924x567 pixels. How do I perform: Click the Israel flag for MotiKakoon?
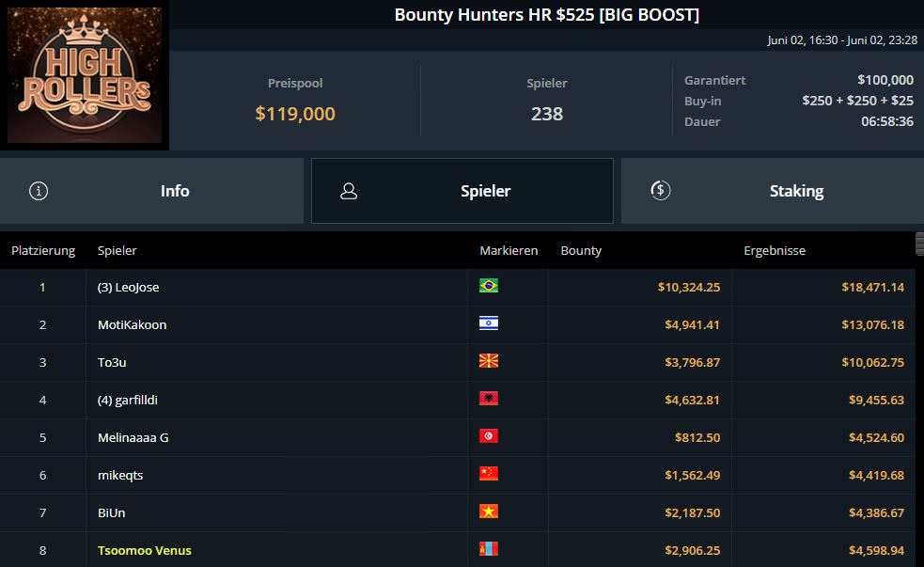[x=489, y=323]
